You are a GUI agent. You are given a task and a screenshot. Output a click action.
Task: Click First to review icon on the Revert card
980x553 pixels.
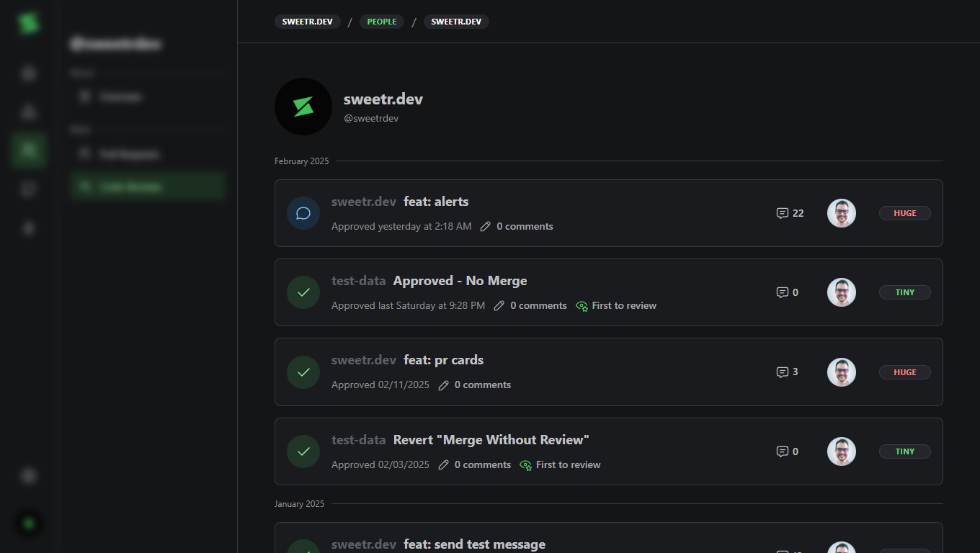pyautogui.click(x=526, y=465)
